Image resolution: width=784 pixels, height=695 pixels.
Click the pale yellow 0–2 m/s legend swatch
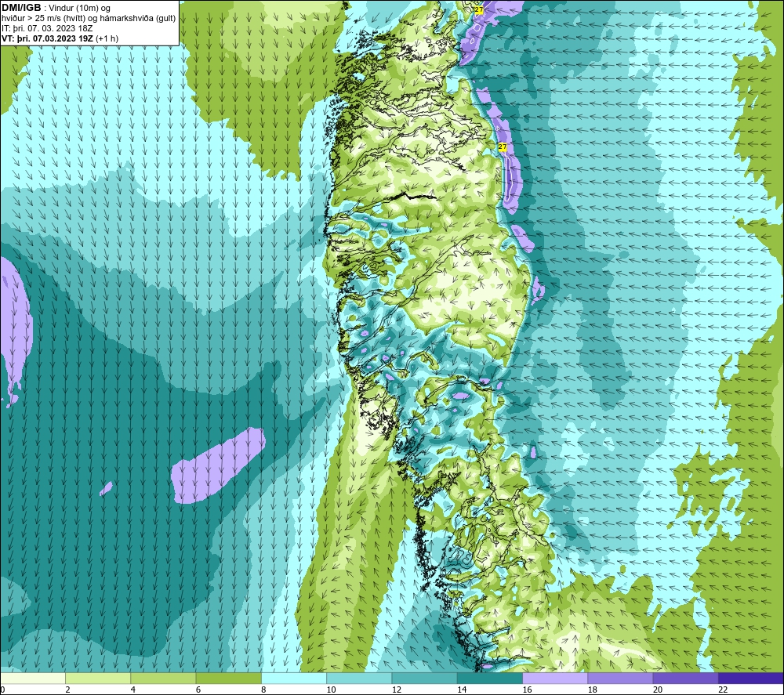point(33,678)
